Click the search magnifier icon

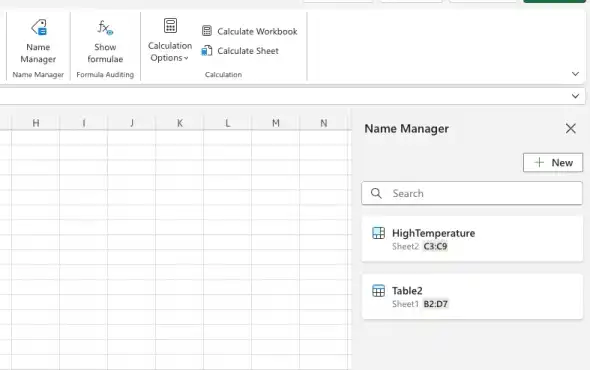[376, 193]
